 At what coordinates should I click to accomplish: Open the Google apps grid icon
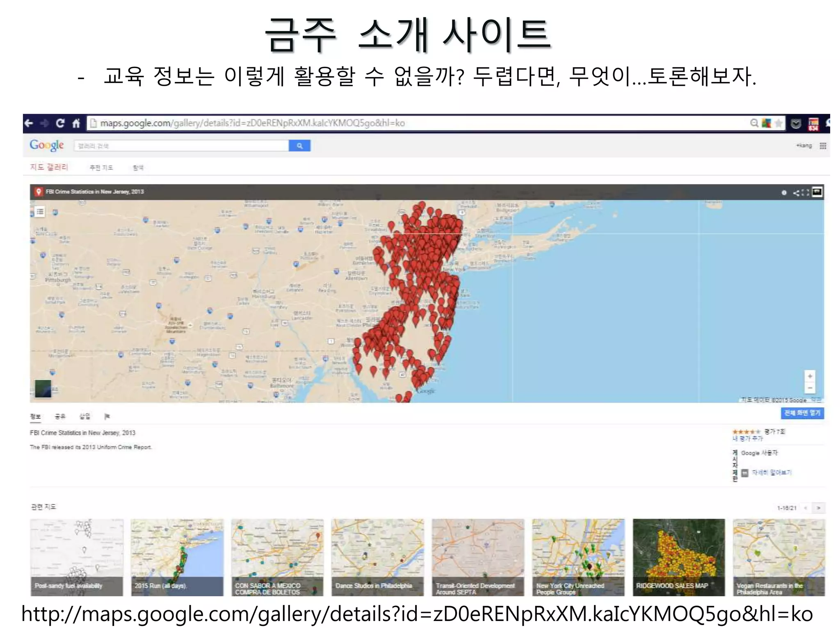pos(823,146)
